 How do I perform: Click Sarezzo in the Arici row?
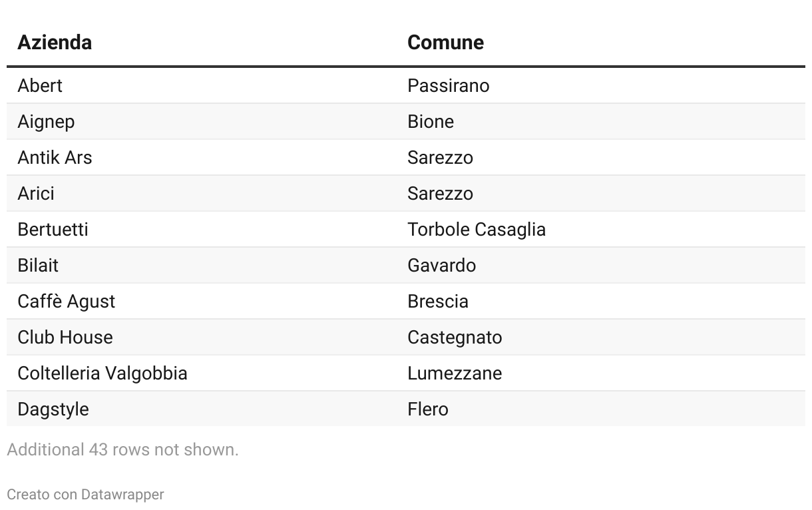(441, 194)
